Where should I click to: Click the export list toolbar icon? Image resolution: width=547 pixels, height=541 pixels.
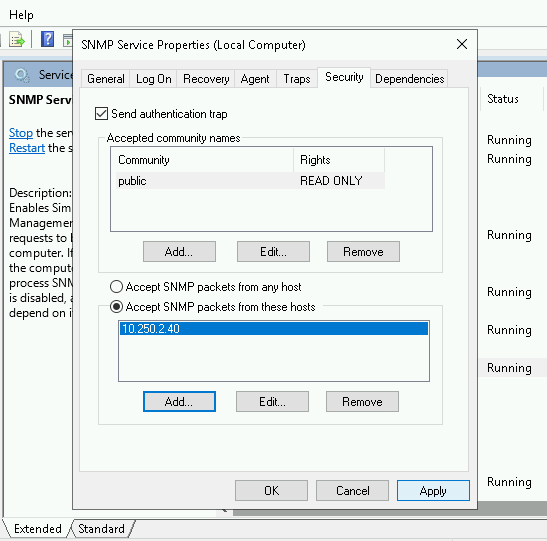[16, 39]
